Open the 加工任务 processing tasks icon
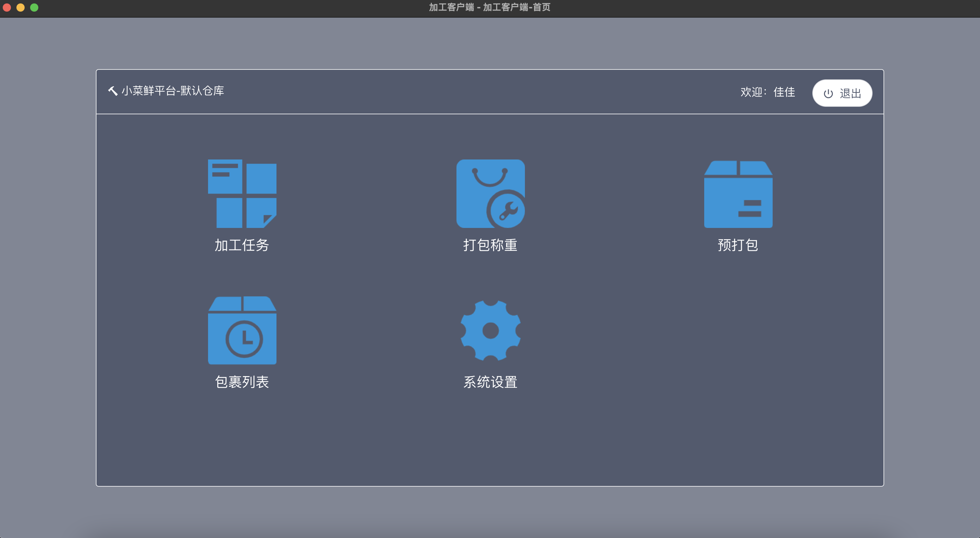The height and width of the screenshot is (538, 980). tap(242, 194)
